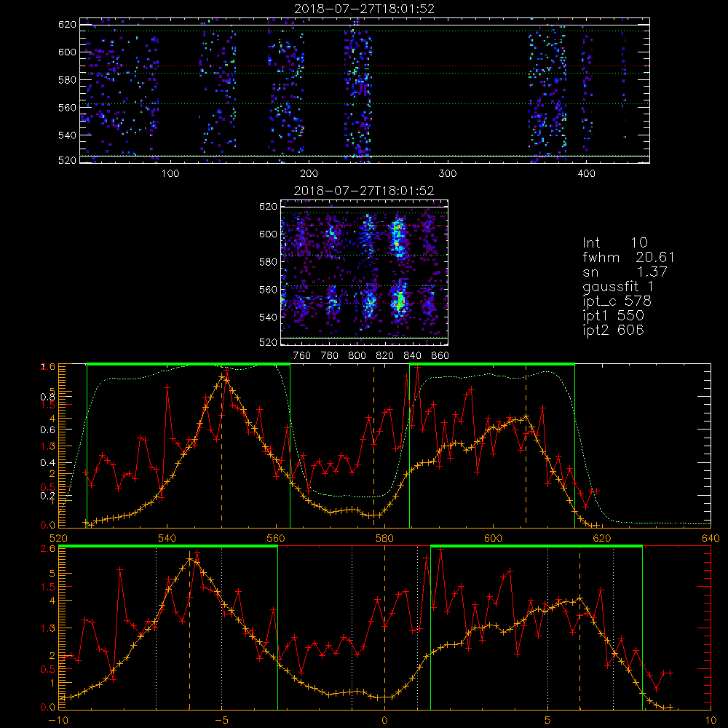Click x-axis label 100 on top spectrogram
728x728 pixels.
pos(170,174)
